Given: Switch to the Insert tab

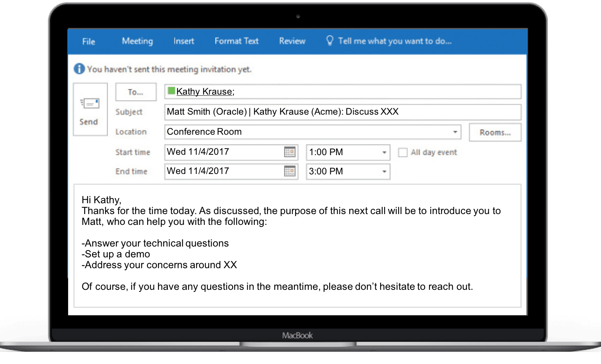Looking at the screenshot, I should pyautogui.click(x=184, y=41).
